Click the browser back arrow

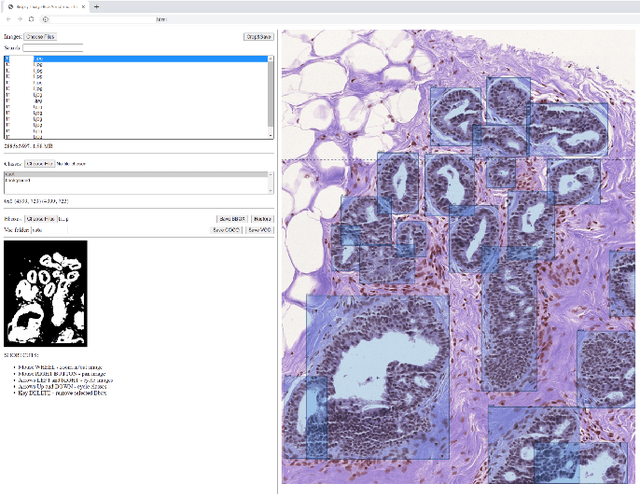9,19
